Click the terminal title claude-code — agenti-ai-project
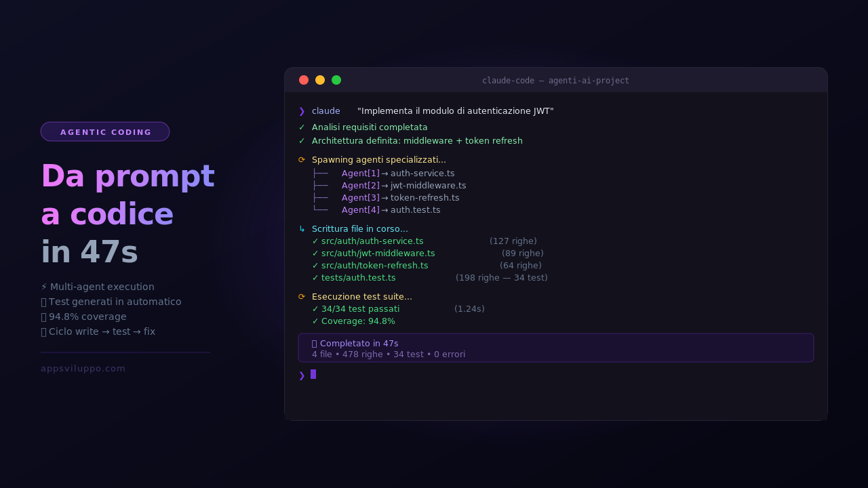The height and width of the screenshot is (488, 868). [555, 81]
